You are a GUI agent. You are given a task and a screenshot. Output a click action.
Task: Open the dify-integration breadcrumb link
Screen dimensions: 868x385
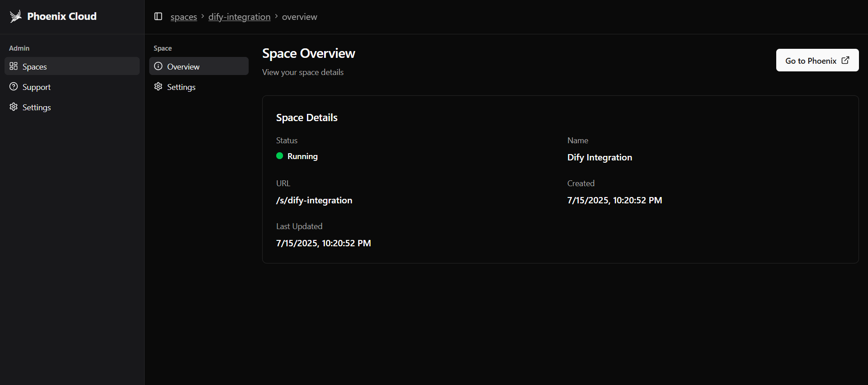239,17
